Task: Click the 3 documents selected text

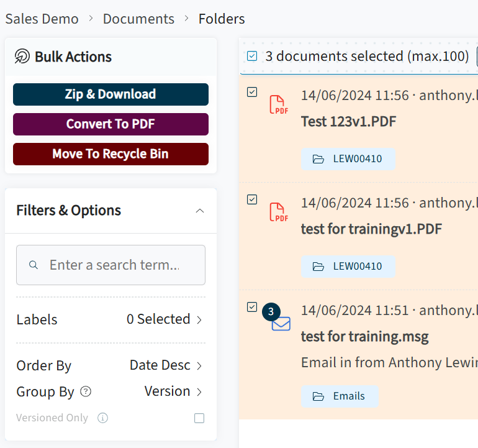Action: click(x=367, y=56)
